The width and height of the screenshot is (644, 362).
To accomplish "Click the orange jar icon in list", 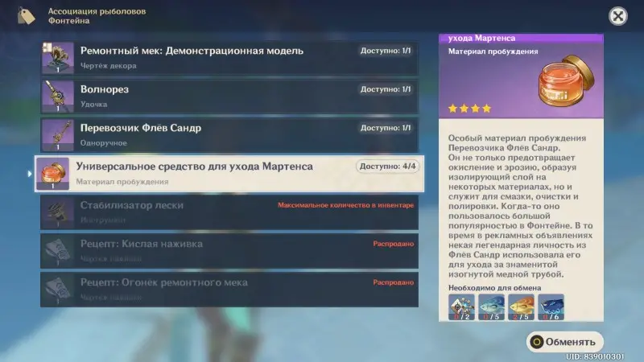I will pos(53,174).
